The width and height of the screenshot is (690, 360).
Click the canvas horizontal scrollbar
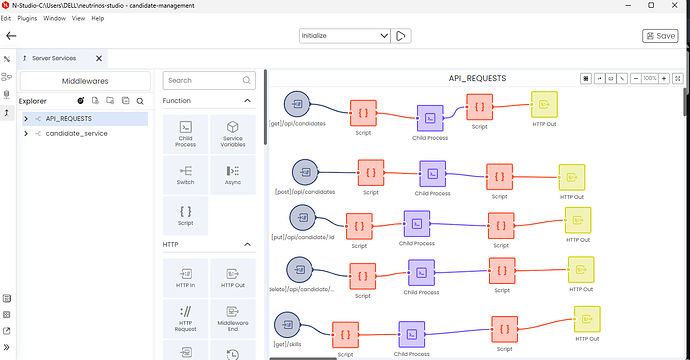click(x=303, y=359)
